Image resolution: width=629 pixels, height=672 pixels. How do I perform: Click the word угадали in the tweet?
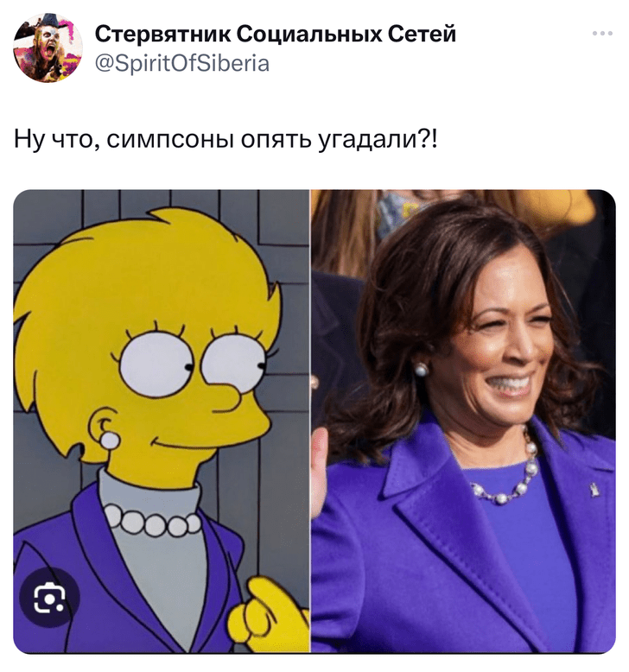(367, 140)
